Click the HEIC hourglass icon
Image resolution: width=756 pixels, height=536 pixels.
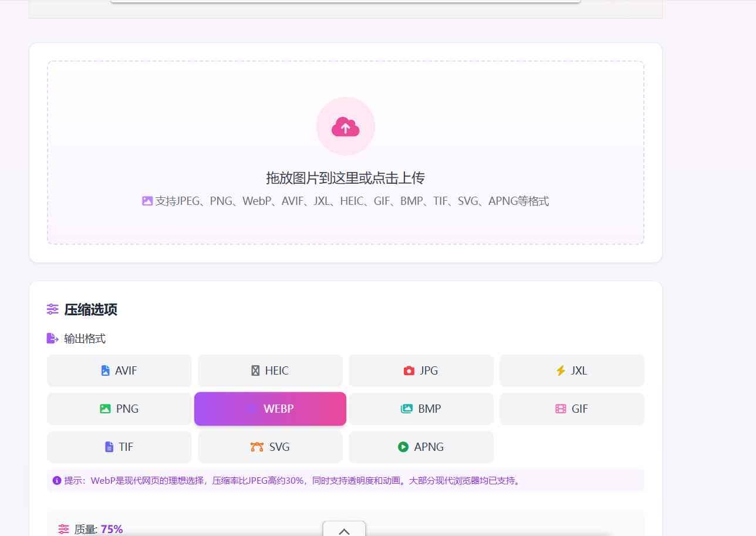(x=255, y=370)
